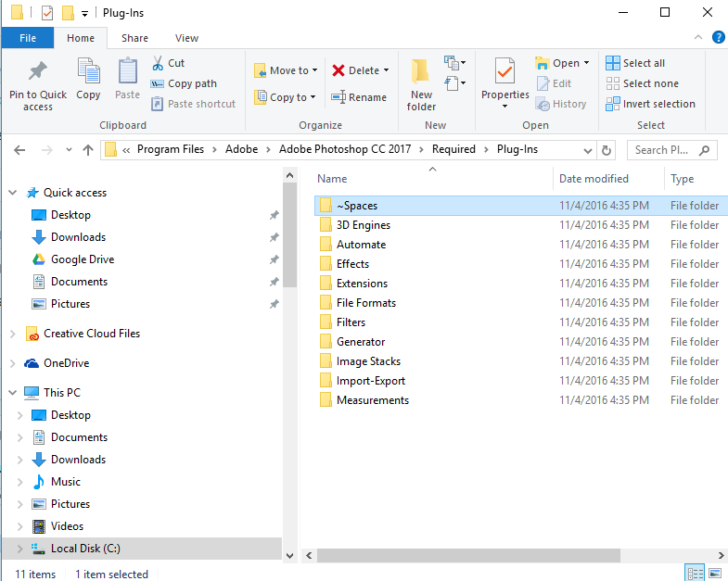The image size is (728, 581).
Task: Refresh the current folder view
Action: (607, 150)
